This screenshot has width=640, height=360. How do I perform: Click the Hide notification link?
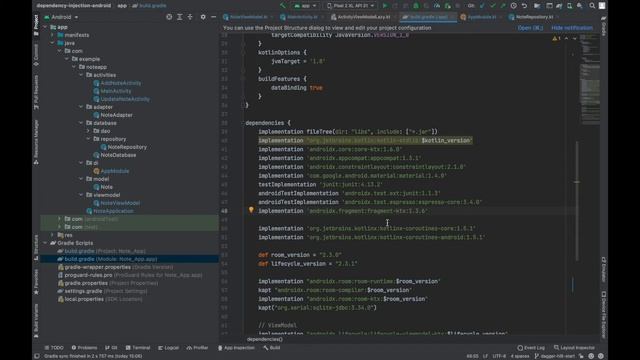pyautogui.click(x=572, y=28)
